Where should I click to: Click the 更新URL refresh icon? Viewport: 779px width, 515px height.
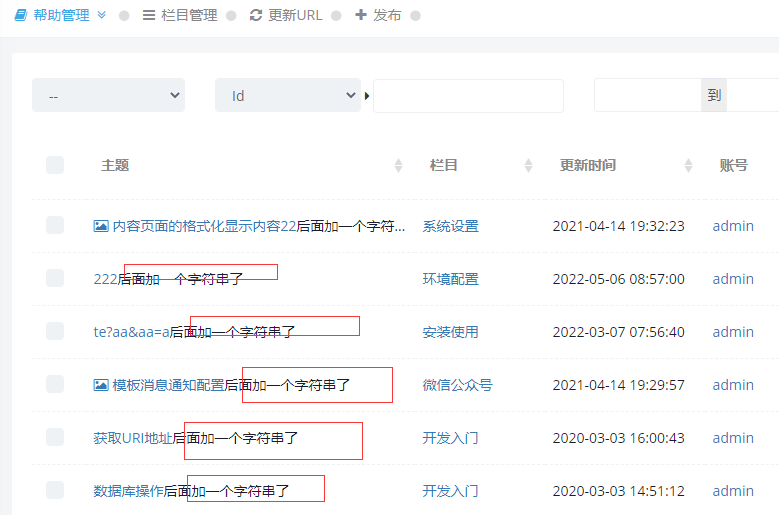(256, 15)
